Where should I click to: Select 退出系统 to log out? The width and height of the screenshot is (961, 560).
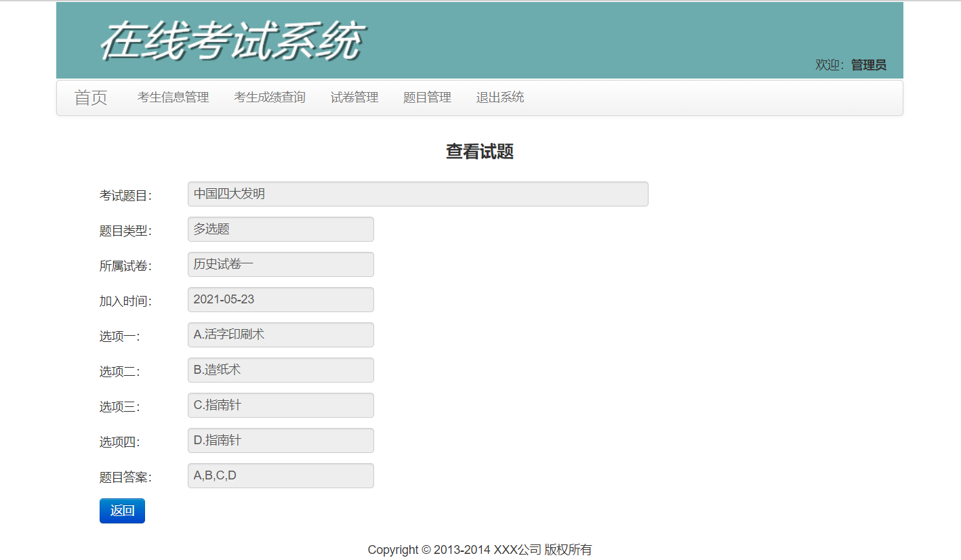500,98
